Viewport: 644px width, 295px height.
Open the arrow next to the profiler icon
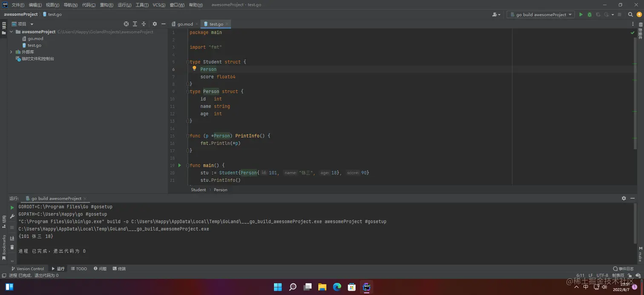[612, 14]
